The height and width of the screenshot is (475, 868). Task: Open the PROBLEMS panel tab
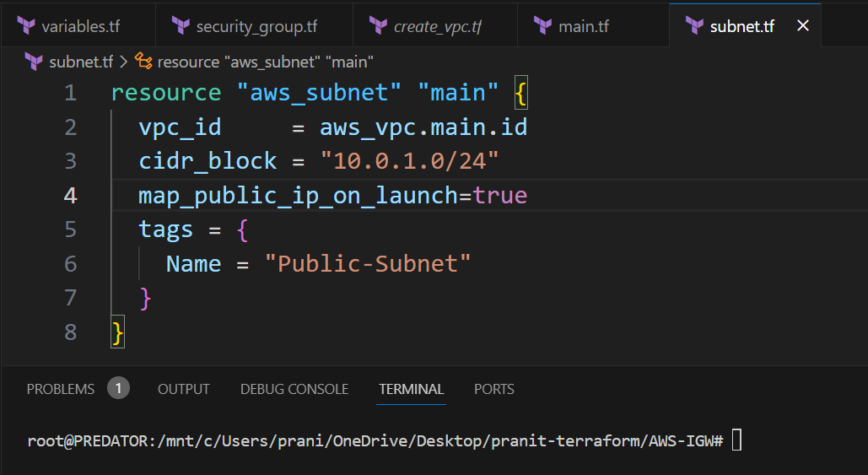coord(61,389)
